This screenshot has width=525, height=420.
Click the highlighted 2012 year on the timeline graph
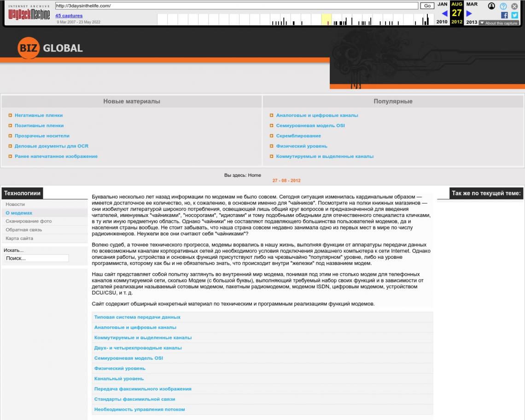pos(327,19)
